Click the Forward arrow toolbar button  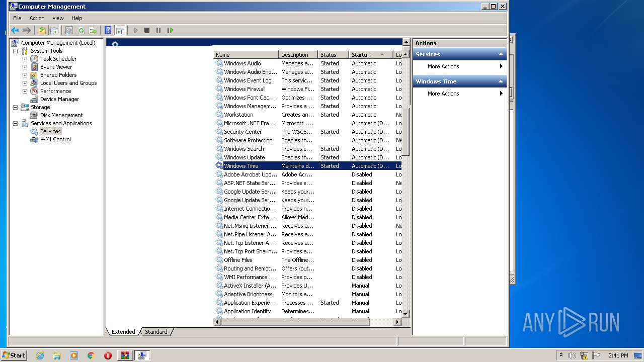(x=27, y=30)
